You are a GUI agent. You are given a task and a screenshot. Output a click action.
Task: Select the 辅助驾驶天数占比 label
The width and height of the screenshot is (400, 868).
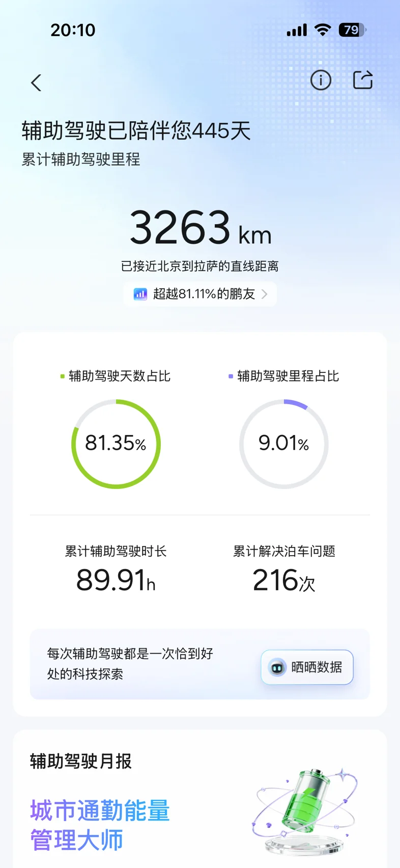click(119, 376)
